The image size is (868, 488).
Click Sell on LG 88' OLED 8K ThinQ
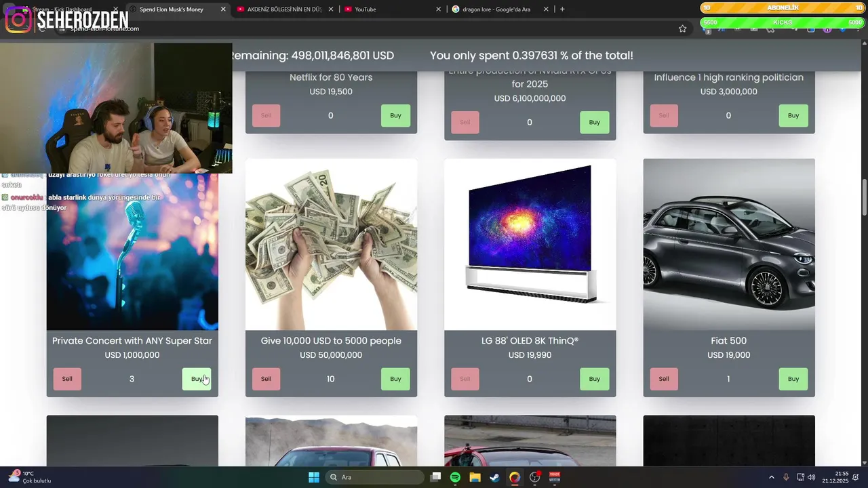pyautogui.click(x=465, y=379)
